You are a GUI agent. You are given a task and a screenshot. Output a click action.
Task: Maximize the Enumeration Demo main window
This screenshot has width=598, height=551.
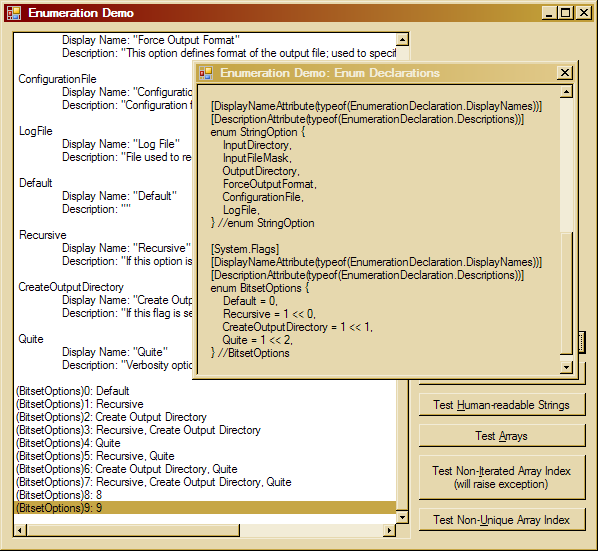coord(566,13)
